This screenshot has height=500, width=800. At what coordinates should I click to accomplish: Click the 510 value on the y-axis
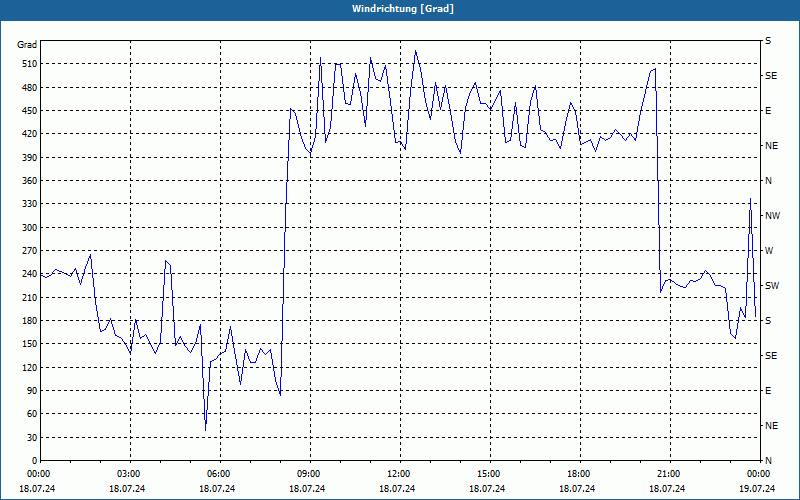(x=30, y=64)
